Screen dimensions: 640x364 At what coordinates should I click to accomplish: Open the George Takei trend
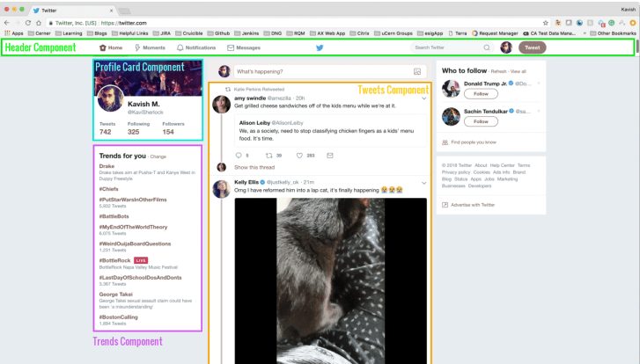[115, 294]
